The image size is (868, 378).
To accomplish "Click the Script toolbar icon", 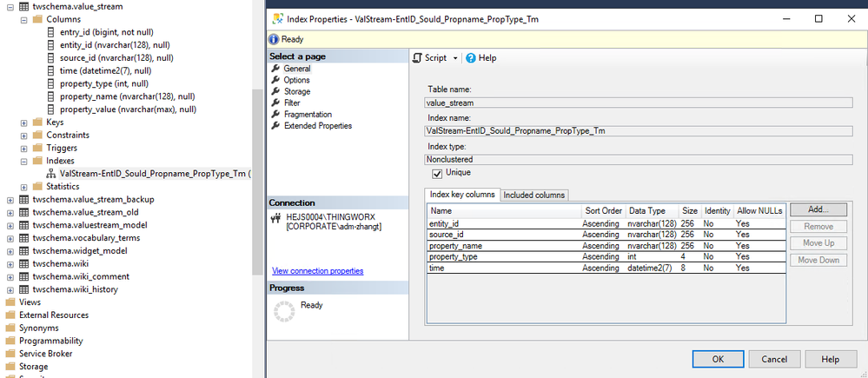I will click(x=418, y=58).
